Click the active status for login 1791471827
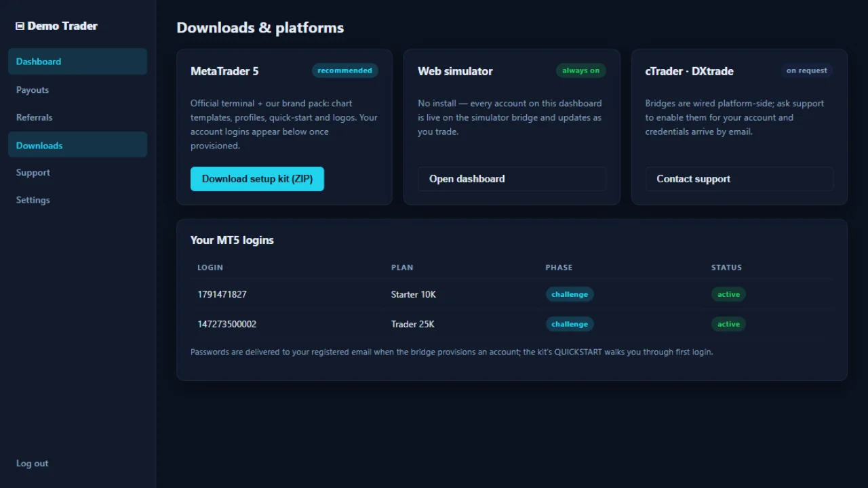The width and height of the screenshot is (868, 488). [x=728, y=294]
